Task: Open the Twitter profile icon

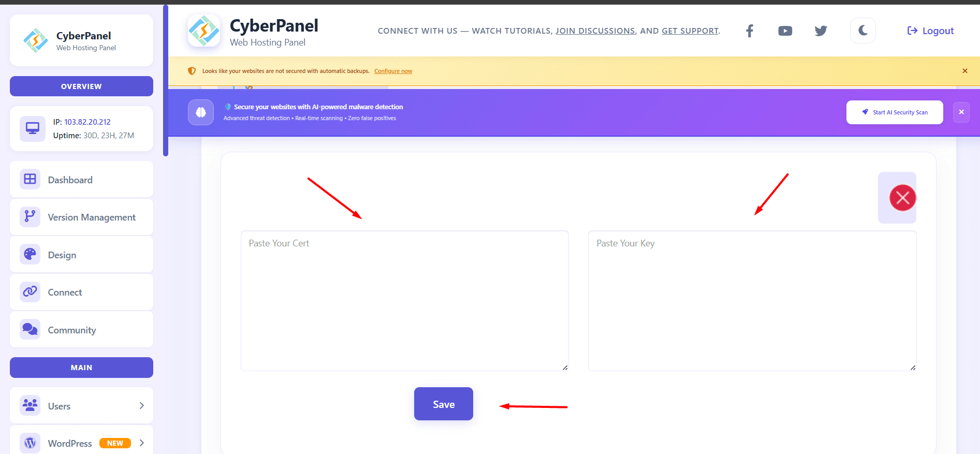Action: [x=821, y=31]
